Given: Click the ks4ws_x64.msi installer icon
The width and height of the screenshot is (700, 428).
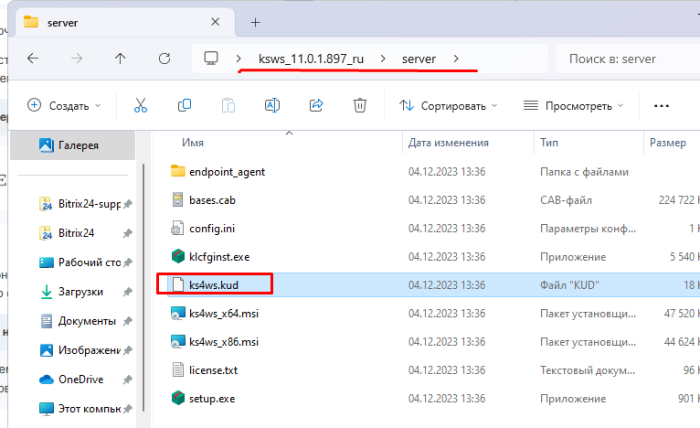Looking at the screenshot, I should click(x=178, y=313).
